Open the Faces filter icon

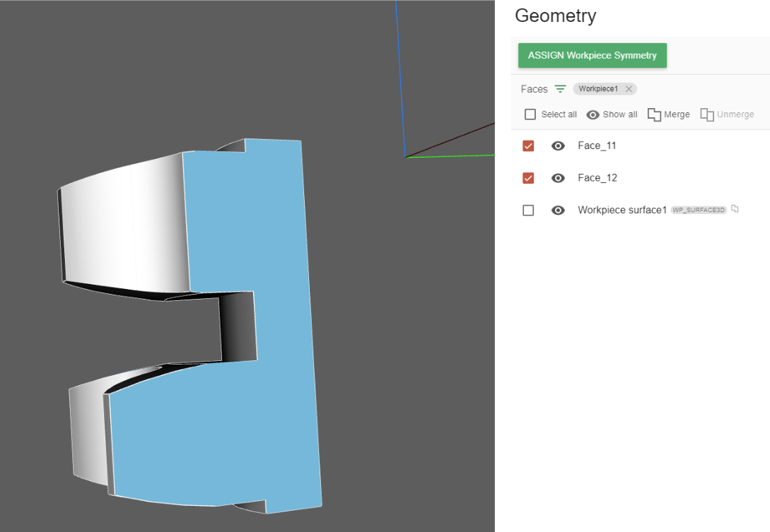click(560, 89)
